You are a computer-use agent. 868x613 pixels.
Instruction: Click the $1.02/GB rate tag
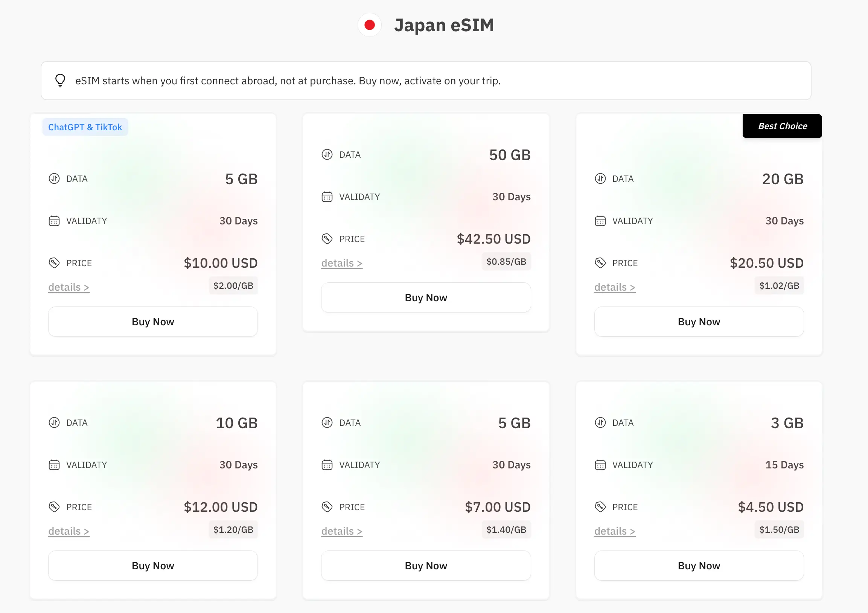pos(779,285)
